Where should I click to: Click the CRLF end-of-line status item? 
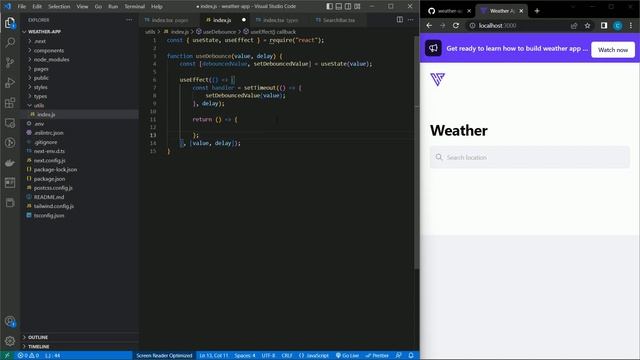[x=287, y=356]
